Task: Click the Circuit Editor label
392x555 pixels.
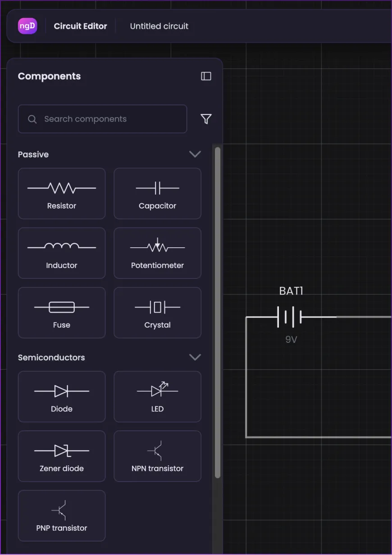Action: 80,26
